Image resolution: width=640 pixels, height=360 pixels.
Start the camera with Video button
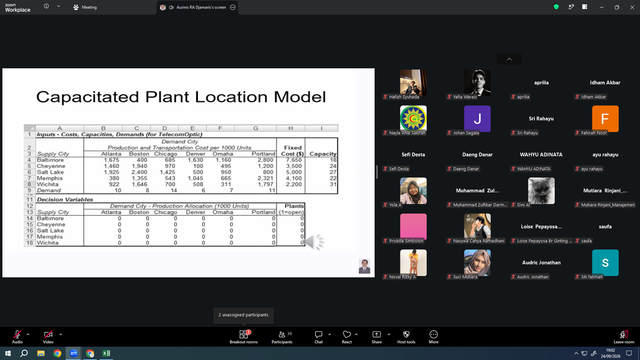tap(48, 337)
